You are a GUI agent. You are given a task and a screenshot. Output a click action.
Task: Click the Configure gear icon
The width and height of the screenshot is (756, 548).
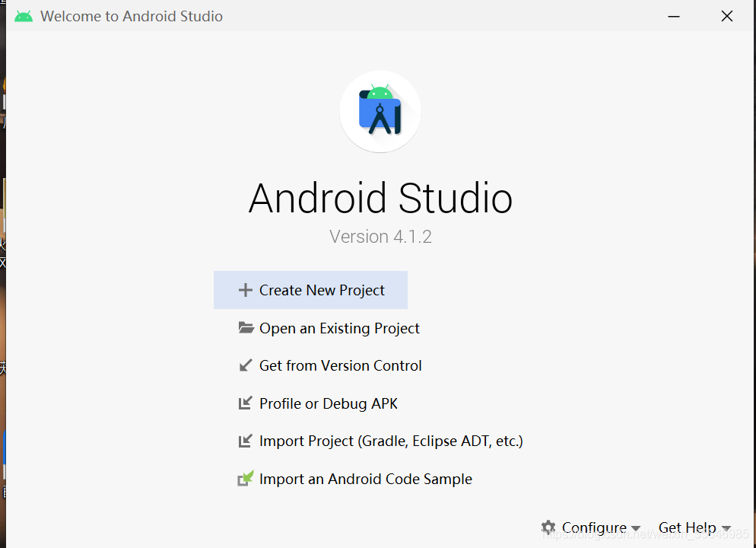tap(548, 527)
